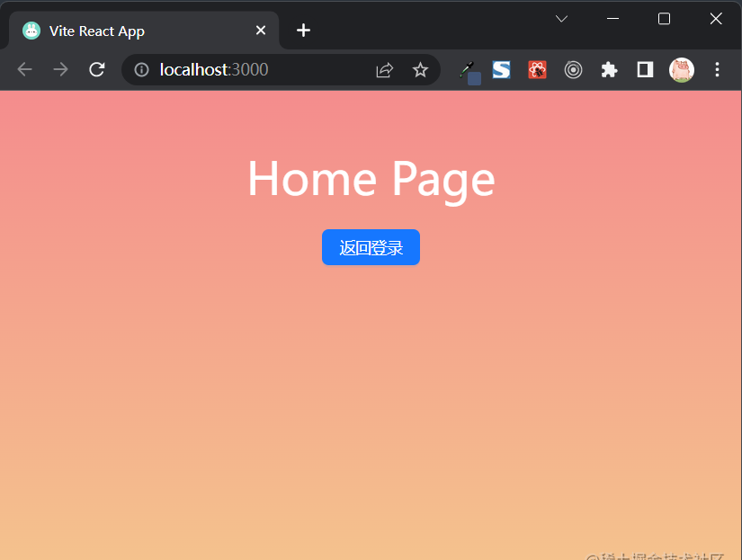Open the color picker eyedropper extension
Viewport: 742px width, 560px height.
(469, 72)
